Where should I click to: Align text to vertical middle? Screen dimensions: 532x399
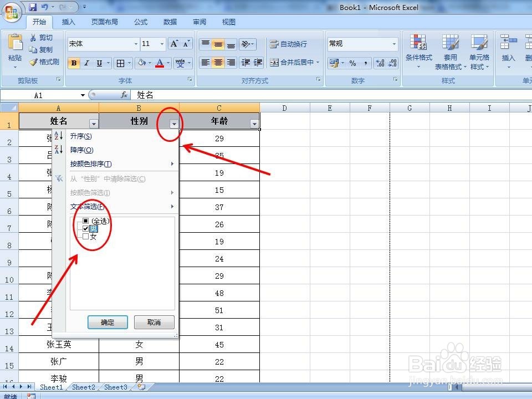(218, 44)
